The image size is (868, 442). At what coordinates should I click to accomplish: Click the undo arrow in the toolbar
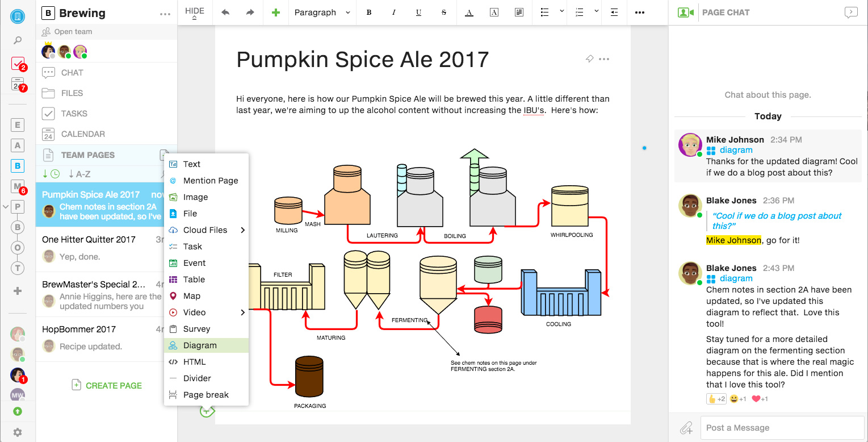coord(225,12)
